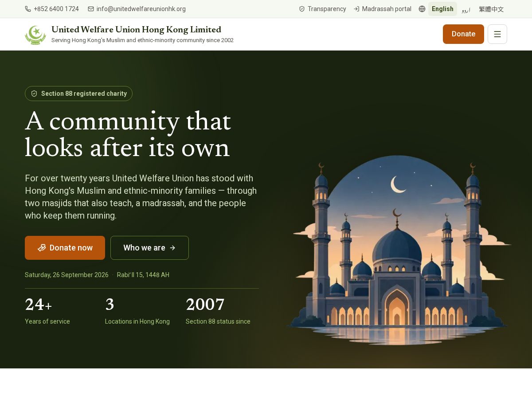The width and height of the screenshot is (532, 399).
Task: Click the arrow icon in Who we are
Action: [x=172, y=248]
